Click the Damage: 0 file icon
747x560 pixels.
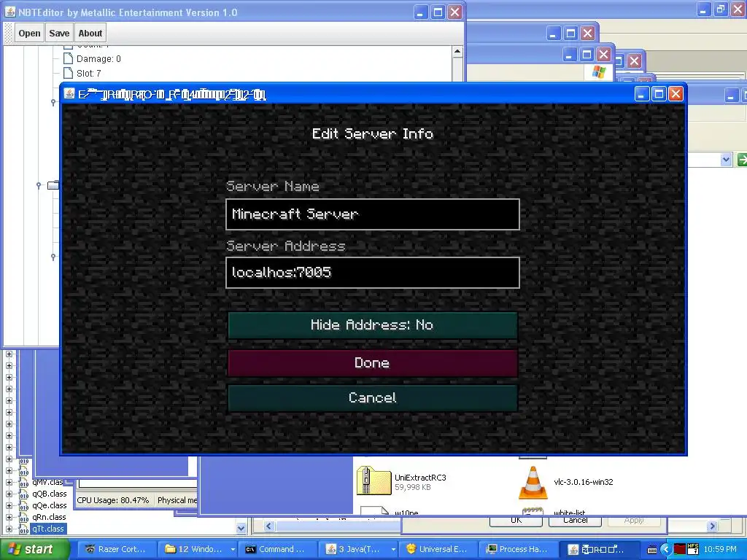click(x=68, y=58)
